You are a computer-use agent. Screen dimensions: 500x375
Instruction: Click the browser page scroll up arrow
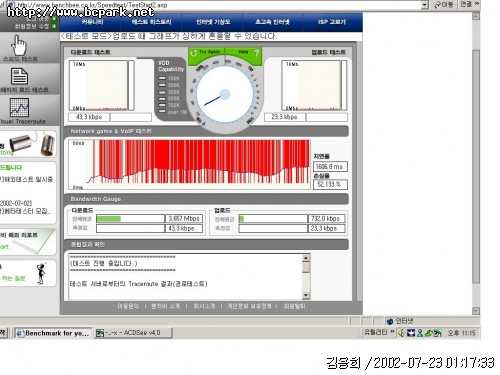click(476, 16)
